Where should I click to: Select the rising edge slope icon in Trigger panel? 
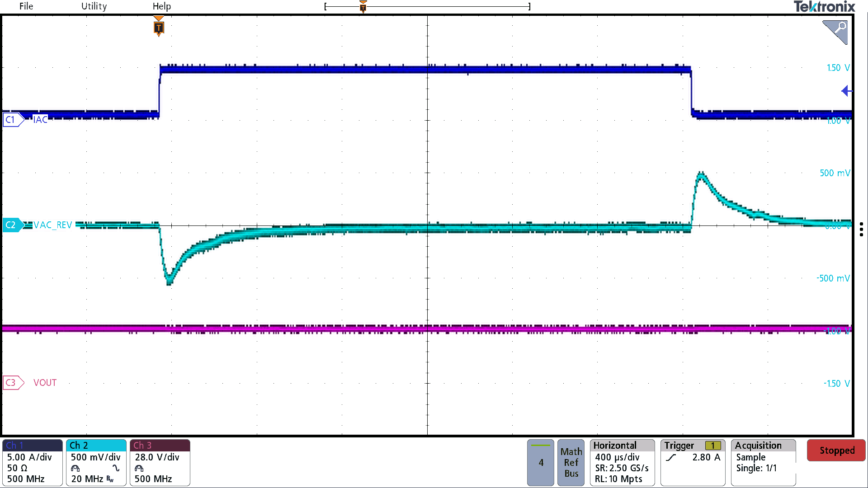[x=671, y=457]
